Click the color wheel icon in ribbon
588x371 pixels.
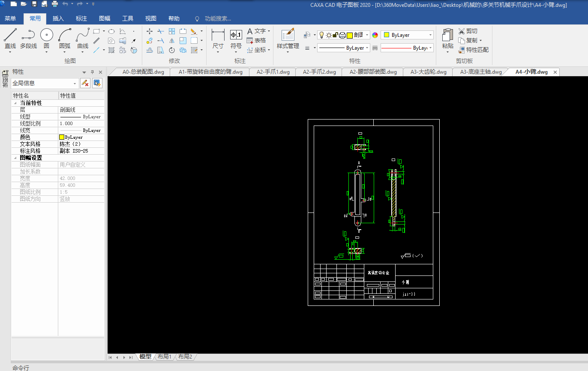(375, 35)
